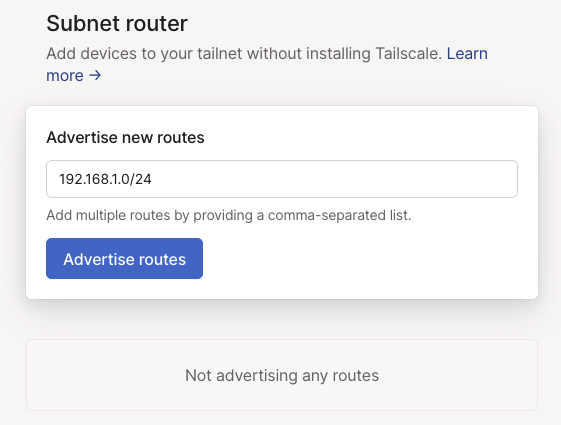Click the word "Learn" in the link

tap(467, 54)
